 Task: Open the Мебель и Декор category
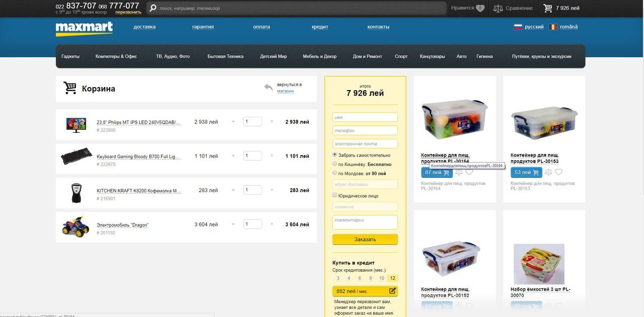(x=319, y=56)
